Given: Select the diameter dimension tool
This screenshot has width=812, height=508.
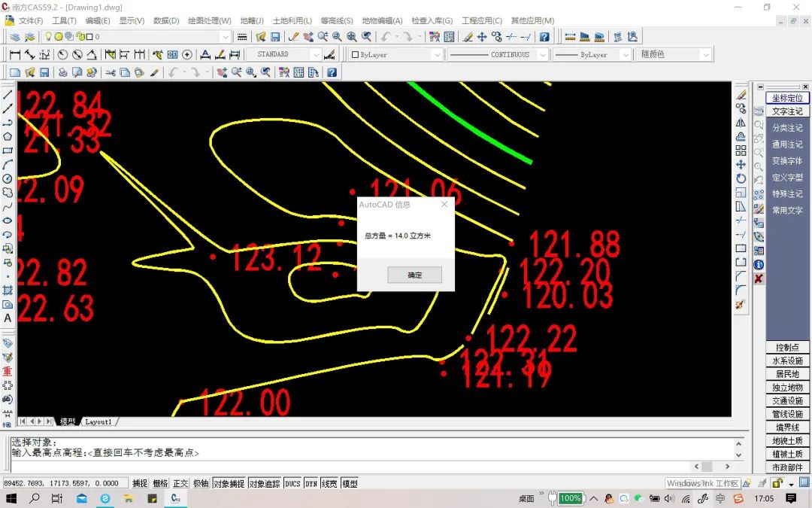Looking at the screenshot, I should (77, 54).
